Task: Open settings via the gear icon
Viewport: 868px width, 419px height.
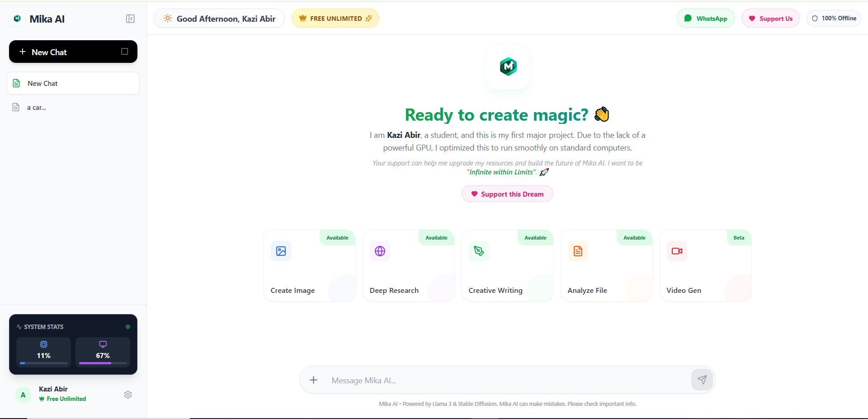Action: point(128,395)
